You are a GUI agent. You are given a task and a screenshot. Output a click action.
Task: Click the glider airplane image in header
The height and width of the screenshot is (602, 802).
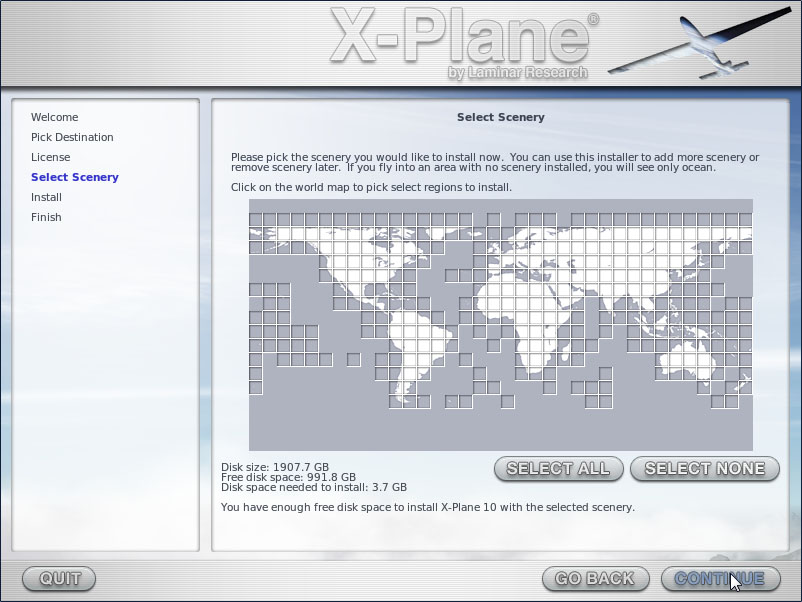point(701,43)
